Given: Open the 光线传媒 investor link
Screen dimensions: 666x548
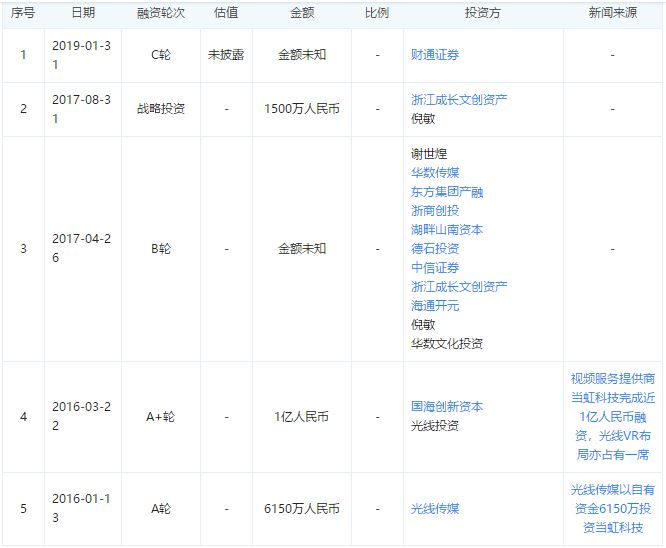Looking at the screenshot, I should coord(435,509).
